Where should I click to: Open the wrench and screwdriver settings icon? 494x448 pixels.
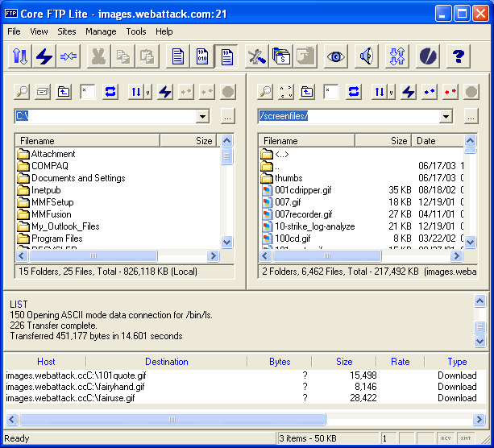[x=257, y=56]
